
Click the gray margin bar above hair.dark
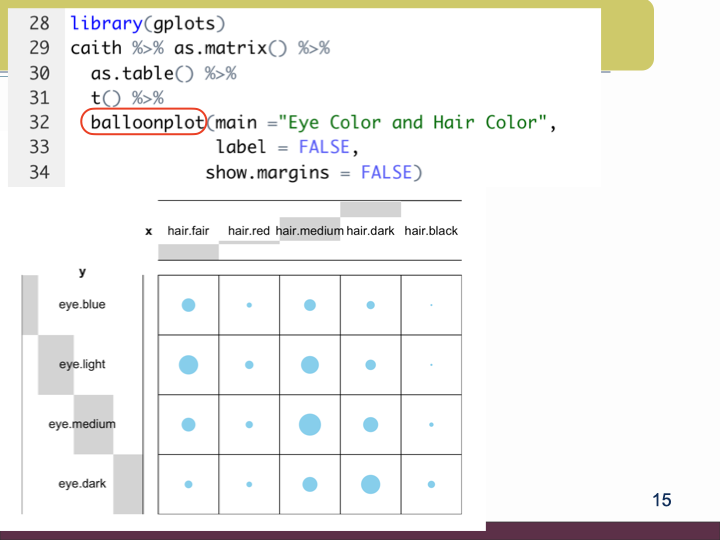(x=371, y=209)
